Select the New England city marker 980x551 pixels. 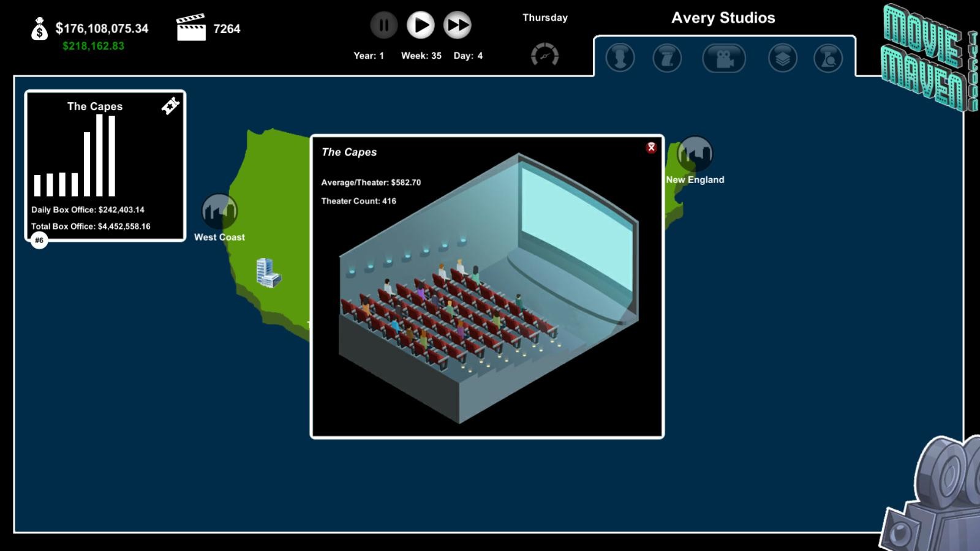coord(694,154)
